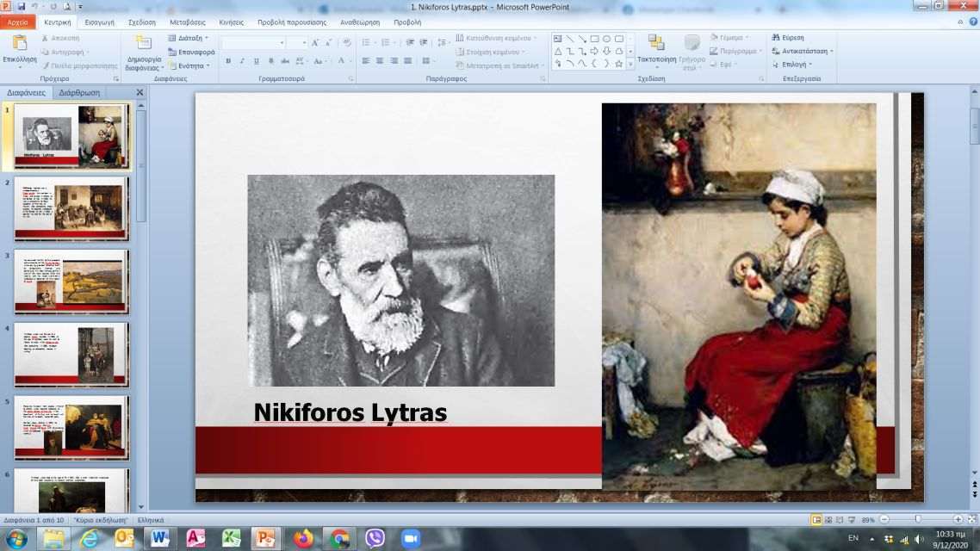Viewport: 980px width, 551px height.
Task: Select slide 4 thumbnail
Action: pos(71,354)
